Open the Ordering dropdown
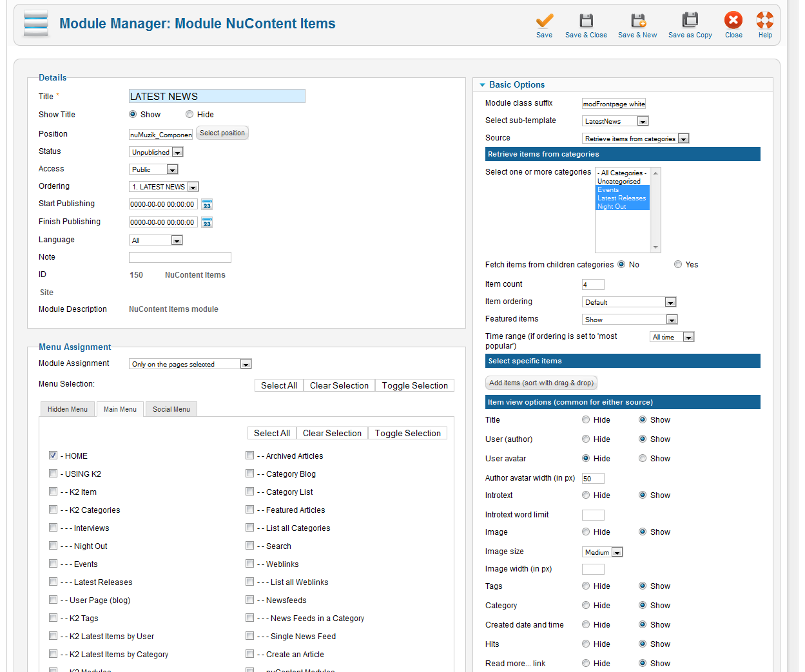The height and width of the screenshot is (672, 805). [164, 187]
